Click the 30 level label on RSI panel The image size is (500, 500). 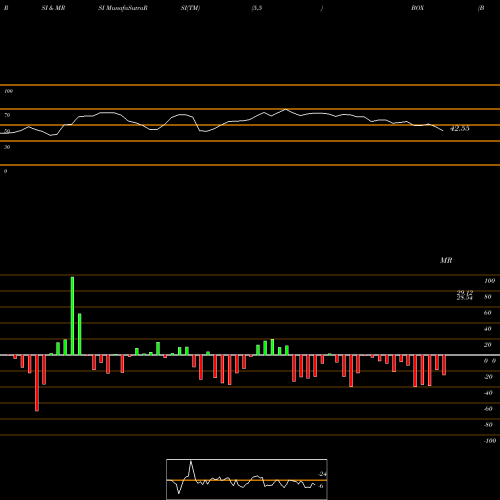7,147
